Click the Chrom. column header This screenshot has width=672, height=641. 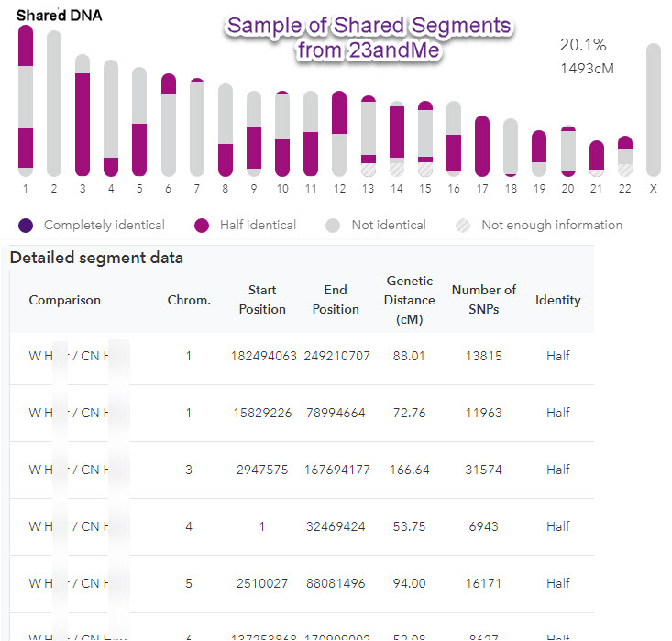(x=189, y=300)
